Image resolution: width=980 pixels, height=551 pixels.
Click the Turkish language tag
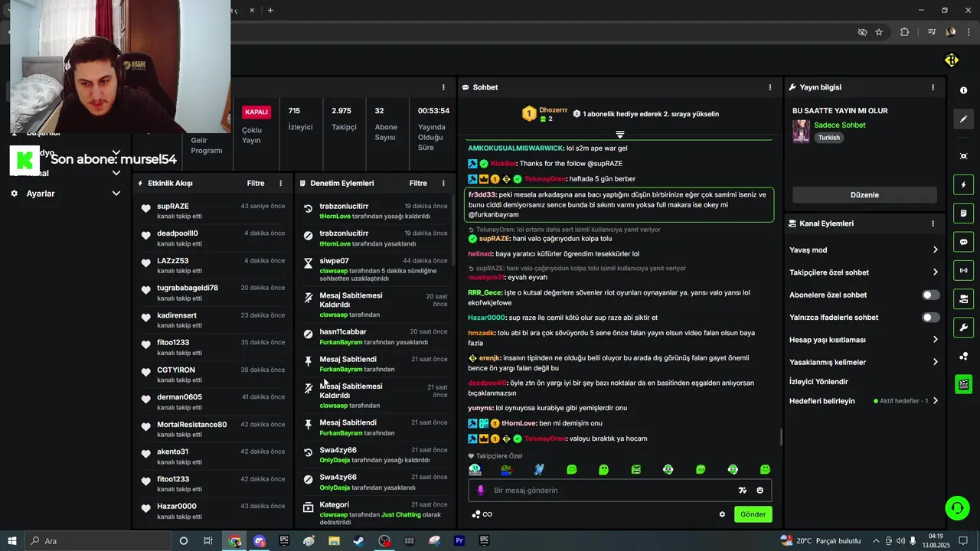pyautogui.click(x=829, y=138)
